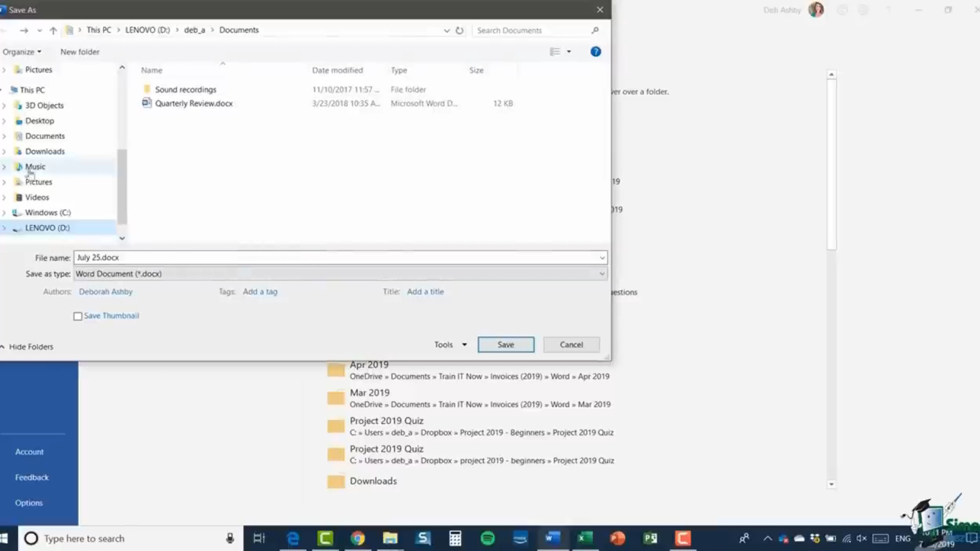Open the Save as type dropdown
Screen dimensions: 980x551
tap(602, 273)
